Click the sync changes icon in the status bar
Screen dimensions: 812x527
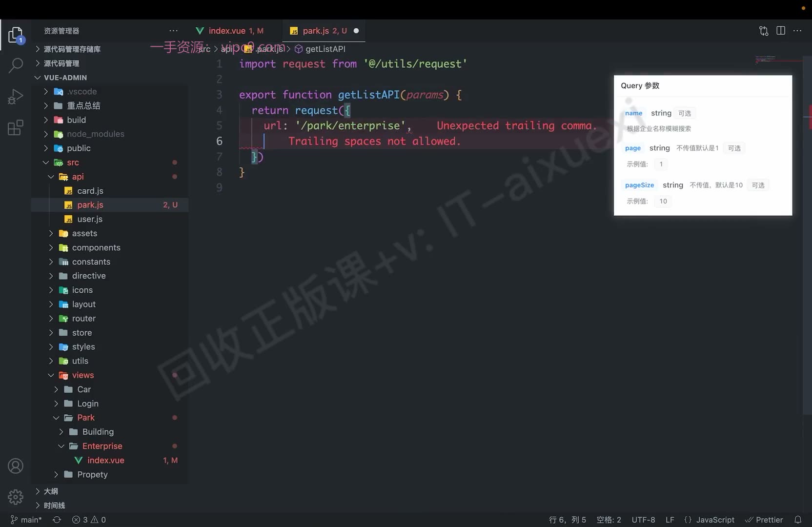pyautogui.click(x=57, y=520)
